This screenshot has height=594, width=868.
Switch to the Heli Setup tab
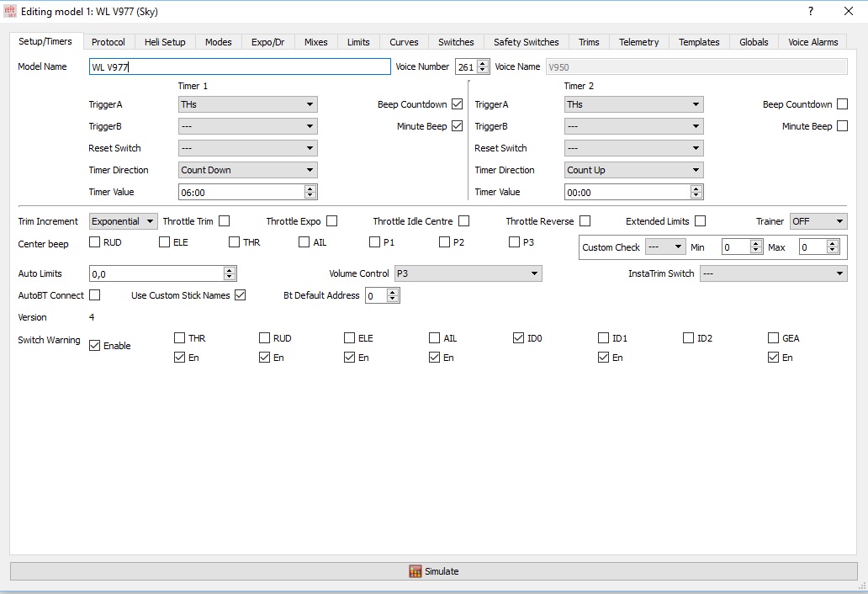pyautogui.click(x=165, y=42)
